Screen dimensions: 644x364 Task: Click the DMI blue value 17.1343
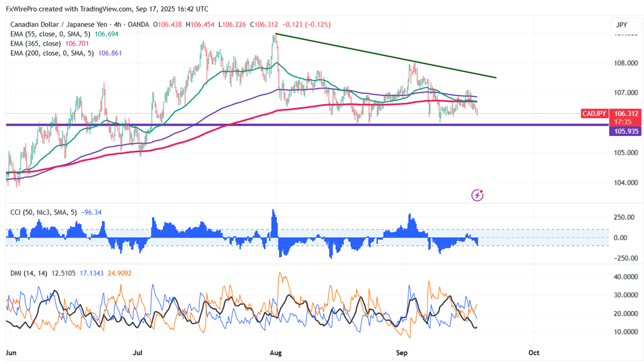92,273
